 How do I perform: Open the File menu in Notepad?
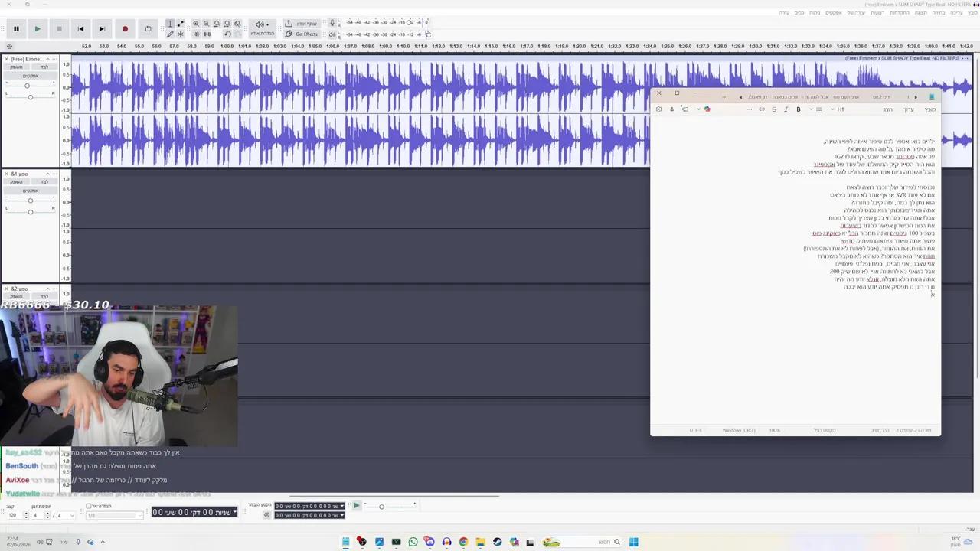pos(930,109)
